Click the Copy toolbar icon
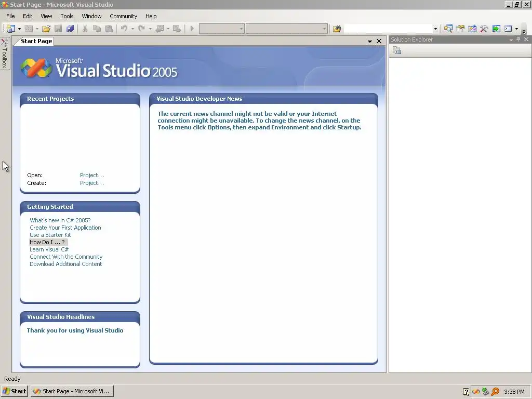This screenshot has height=399, width=532. pyautogui.click(x=97, y=29)
